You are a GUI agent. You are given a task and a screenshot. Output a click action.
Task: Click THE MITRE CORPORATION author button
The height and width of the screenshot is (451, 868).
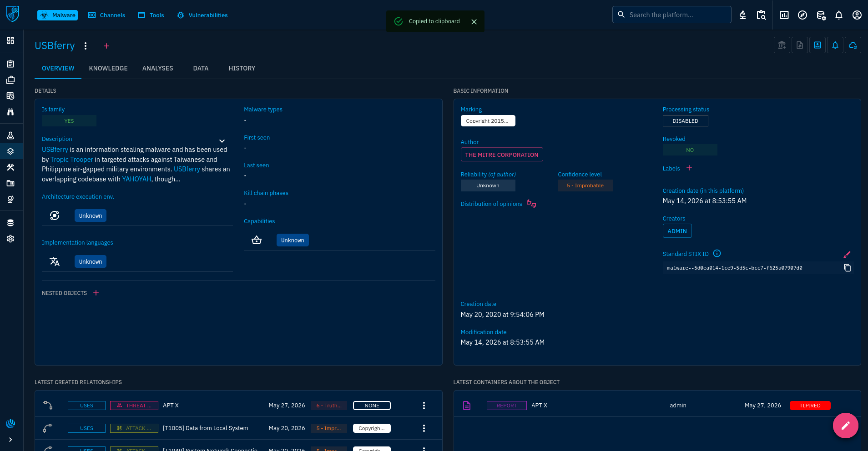[x=502, y=155]
